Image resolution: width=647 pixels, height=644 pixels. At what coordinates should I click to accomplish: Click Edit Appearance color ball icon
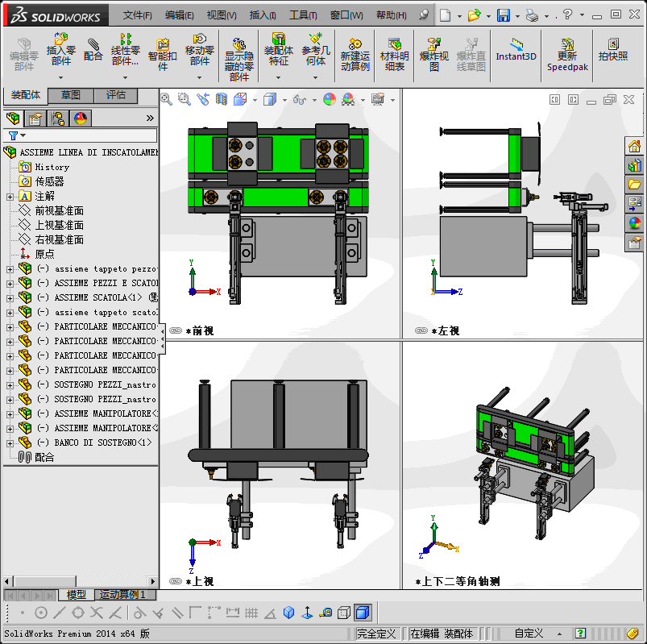[330, 99]
